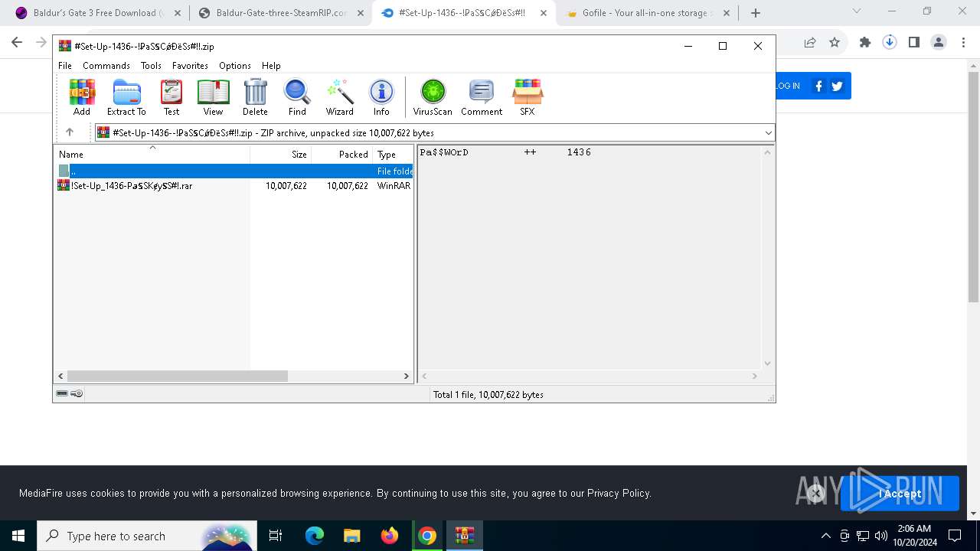Click the key password icon in status bar
The width and height of the screenshot is (980, 551).
[77, 393]
